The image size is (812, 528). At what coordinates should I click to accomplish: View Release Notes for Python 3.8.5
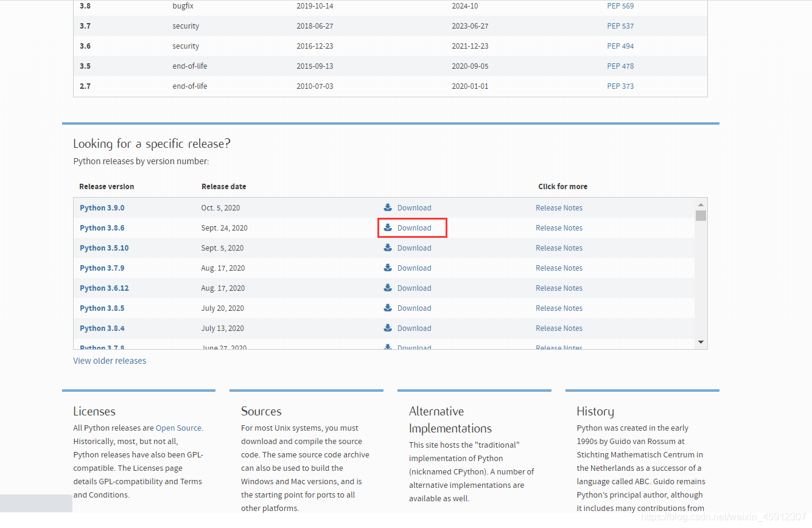pos(559,308)
